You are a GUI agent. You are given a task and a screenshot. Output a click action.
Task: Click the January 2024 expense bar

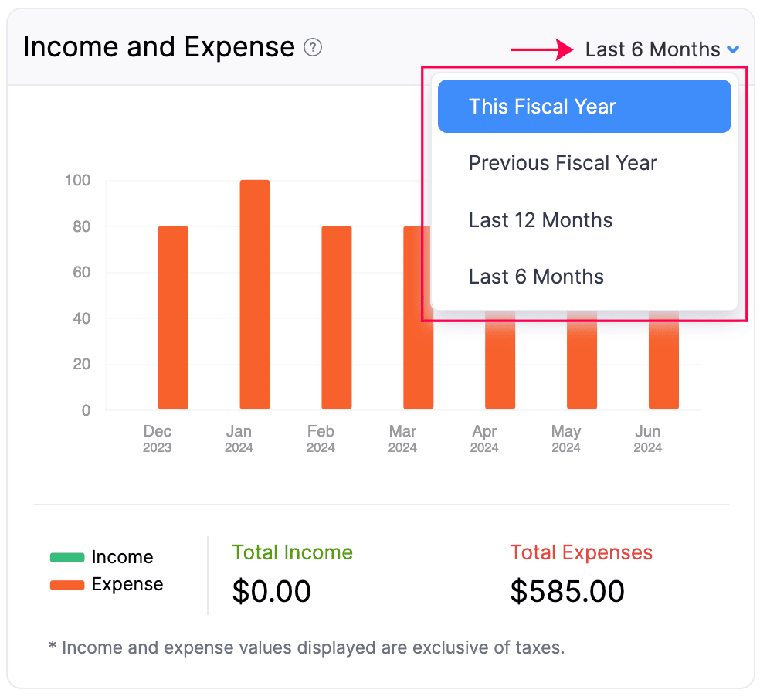pos(254,294)
